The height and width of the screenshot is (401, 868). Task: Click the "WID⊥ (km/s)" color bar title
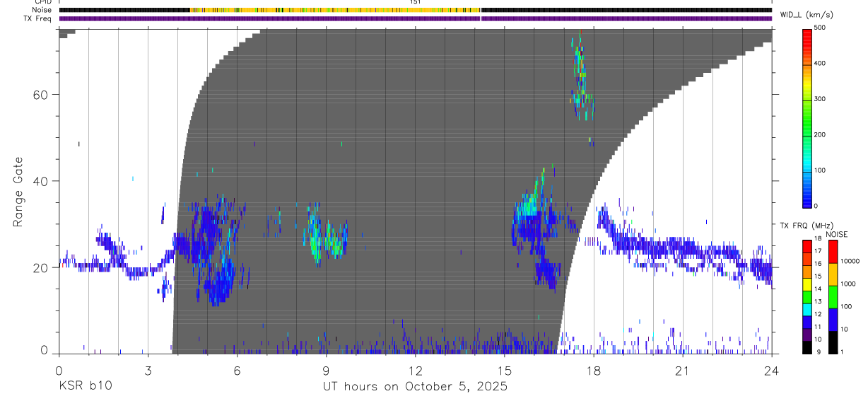[x=809, y=14]
